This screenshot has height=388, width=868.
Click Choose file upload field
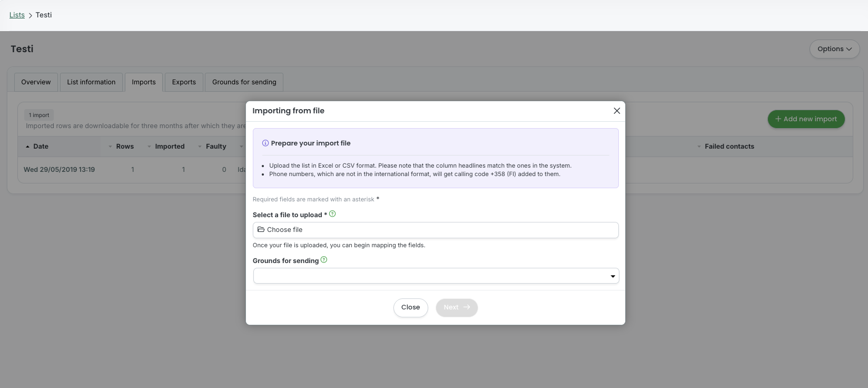click(x=436, y=230)
